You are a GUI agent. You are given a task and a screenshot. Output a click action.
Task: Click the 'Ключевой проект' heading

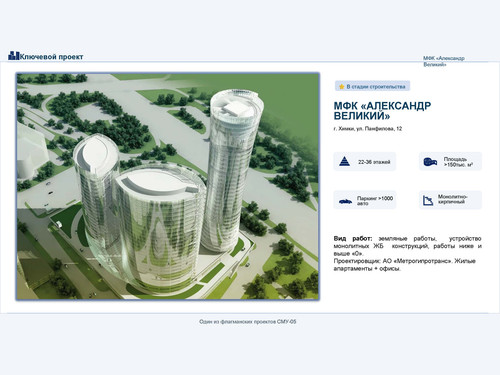(x=51, y=57)
